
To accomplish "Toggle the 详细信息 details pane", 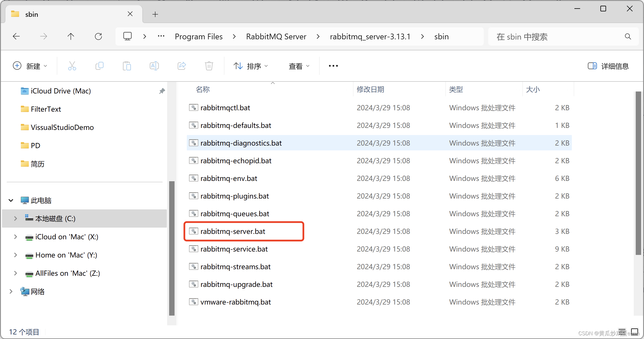I will 608,66.
